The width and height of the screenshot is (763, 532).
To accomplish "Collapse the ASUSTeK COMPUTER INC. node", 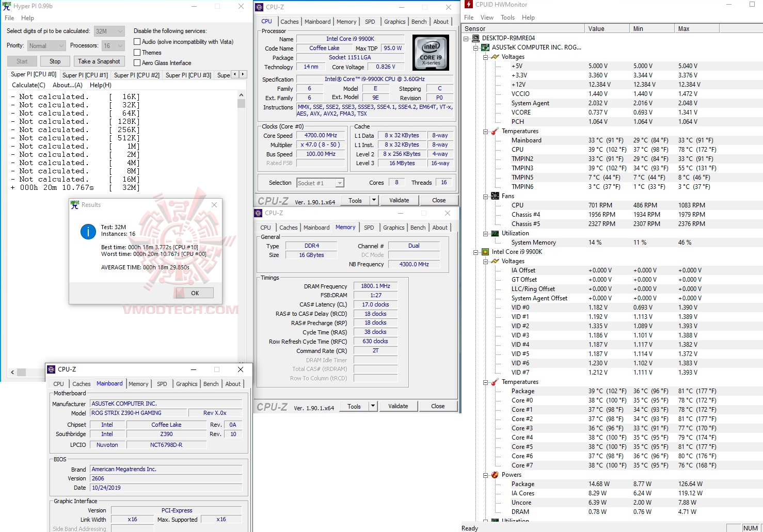I will (x=476, y=47).
